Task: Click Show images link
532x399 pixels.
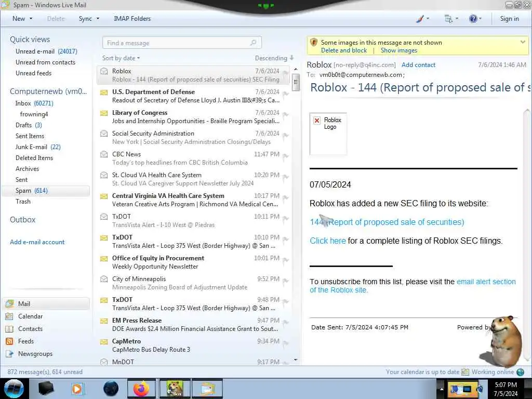Action: tap(398, 50)
